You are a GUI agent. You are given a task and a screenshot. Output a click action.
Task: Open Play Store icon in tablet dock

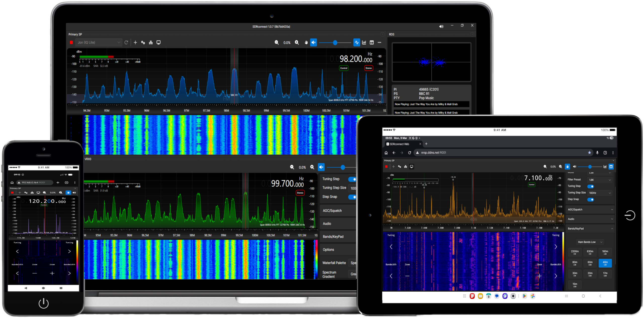[x=524, y=296]
